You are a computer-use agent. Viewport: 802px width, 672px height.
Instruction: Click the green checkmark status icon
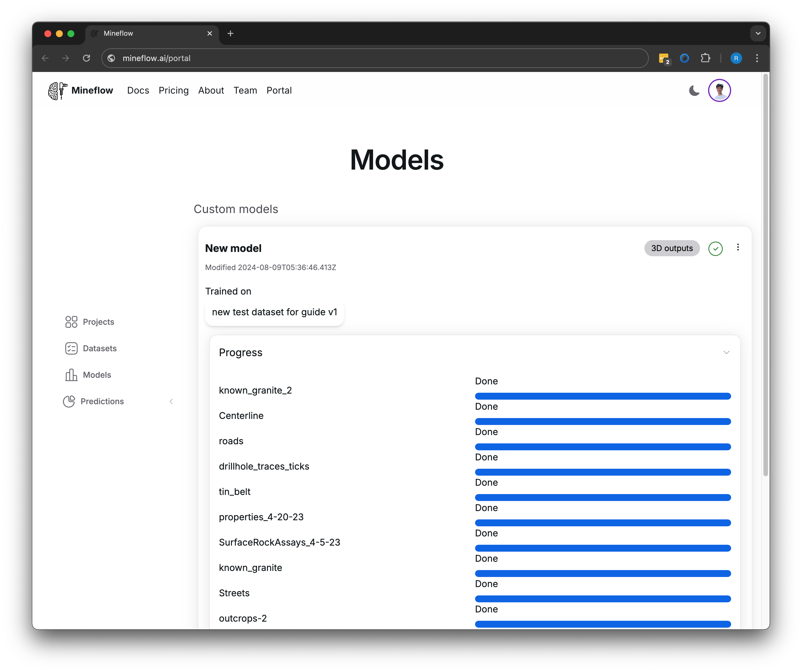[715, 248]
